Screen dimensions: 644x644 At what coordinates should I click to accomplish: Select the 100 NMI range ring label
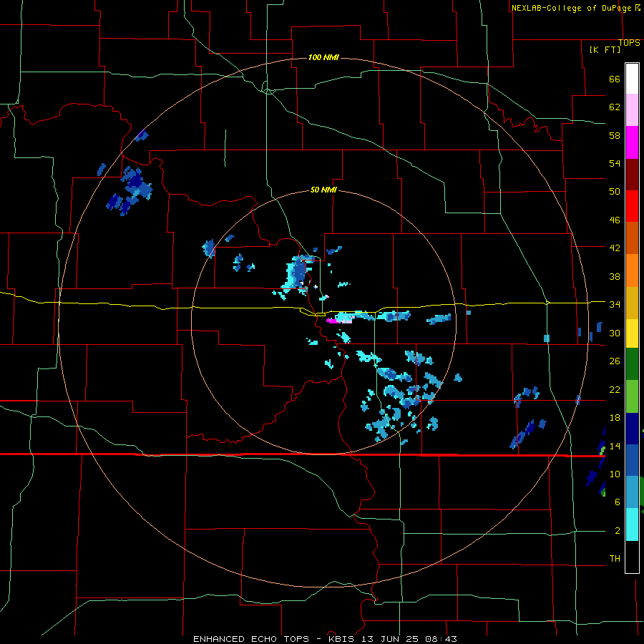(323, 57)
